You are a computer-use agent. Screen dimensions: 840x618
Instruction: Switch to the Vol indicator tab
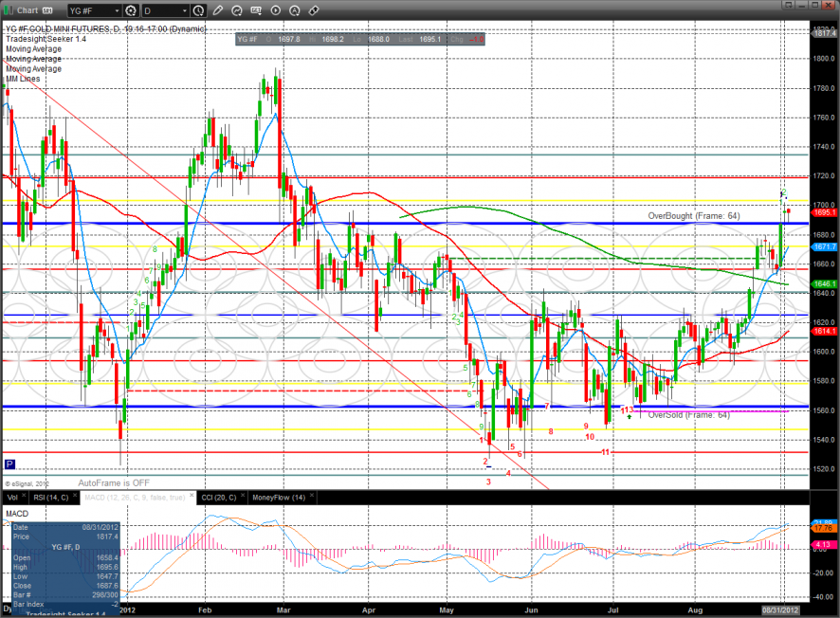click(x=12, y=497)
